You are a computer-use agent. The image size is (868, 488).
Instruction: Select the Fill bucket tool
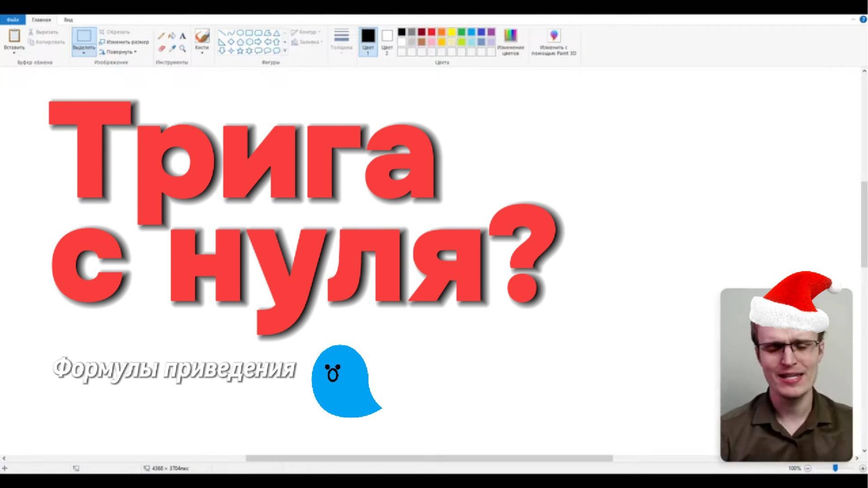172,36
